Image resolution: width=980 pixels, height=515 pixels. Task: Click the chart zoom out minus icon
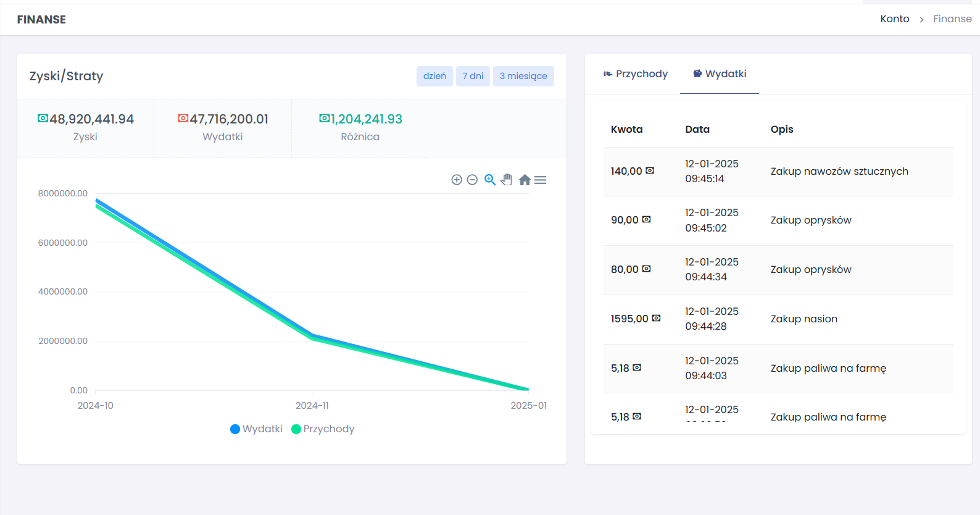point(472,180)
